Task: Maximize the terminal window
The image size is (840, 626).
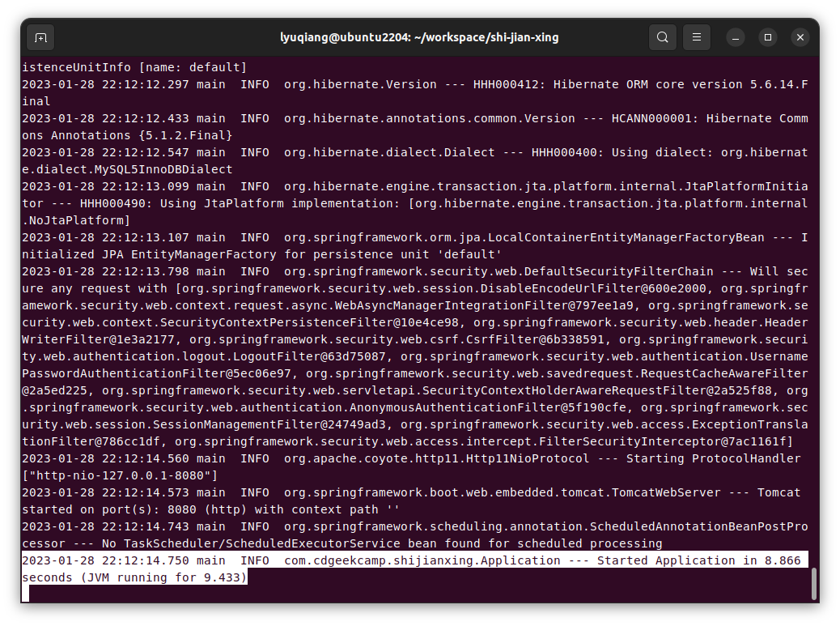Action: (768, 37)
